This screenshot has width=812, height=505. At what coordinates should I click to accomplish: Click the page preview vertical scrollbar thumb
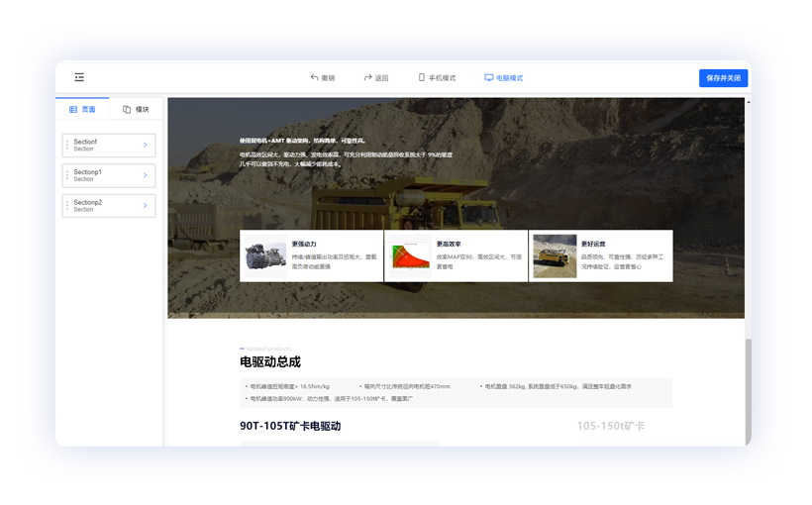click(748, 391)
